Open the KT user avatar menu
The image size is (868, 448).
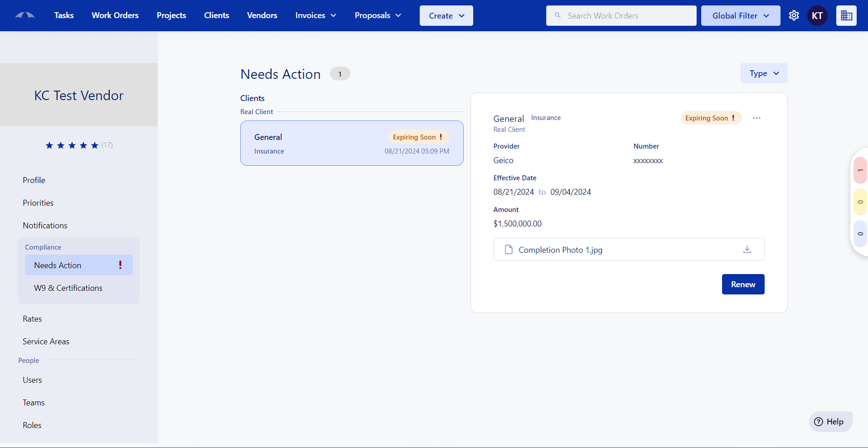pos(817,16)
